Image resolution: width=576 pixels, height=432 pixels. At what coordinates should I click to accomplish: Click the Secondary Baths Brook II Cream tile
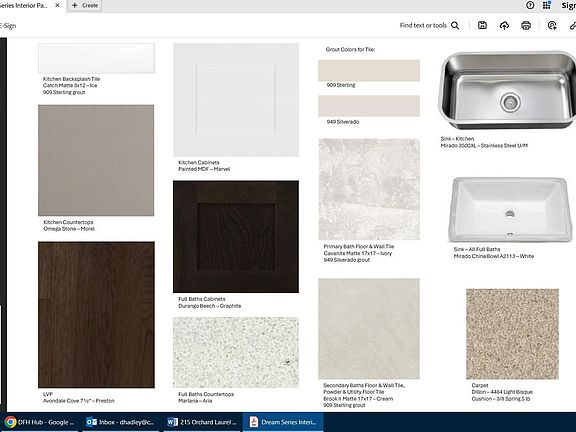[x=369, y=329]
